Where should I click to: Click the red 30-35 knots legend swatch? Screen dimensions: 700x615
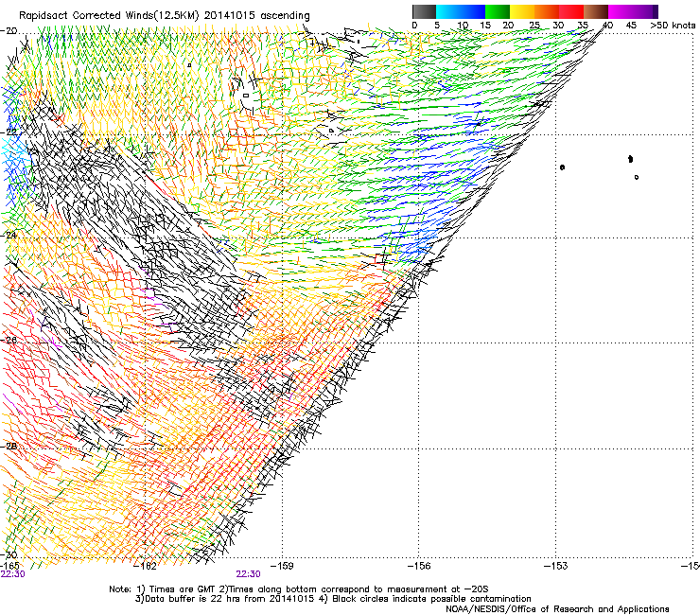(x=571, y=11)
